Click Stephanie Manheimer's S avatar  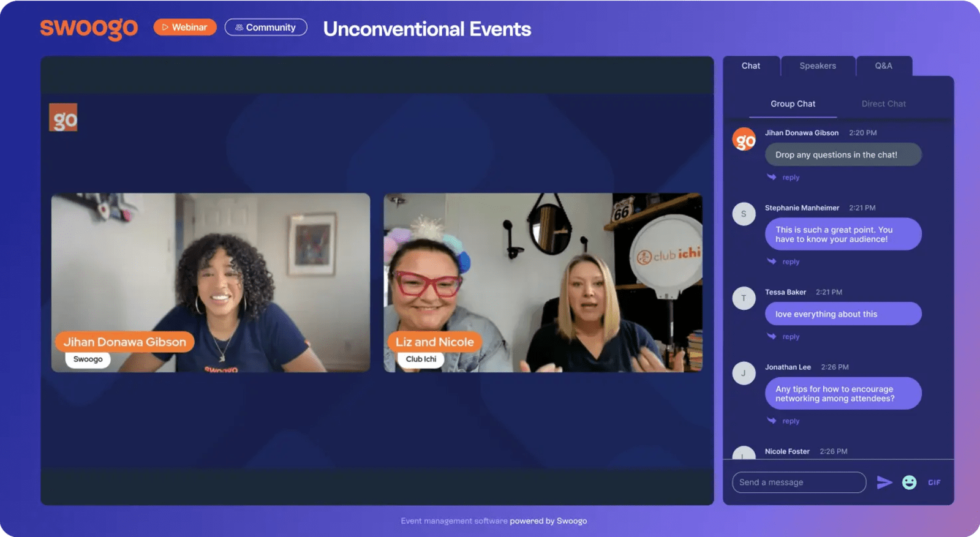pos(744,214)
